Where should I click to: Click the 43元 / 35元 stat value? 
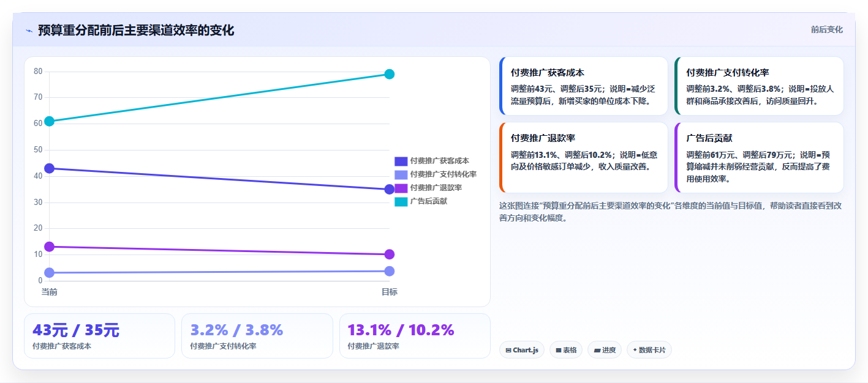(76, 330)
